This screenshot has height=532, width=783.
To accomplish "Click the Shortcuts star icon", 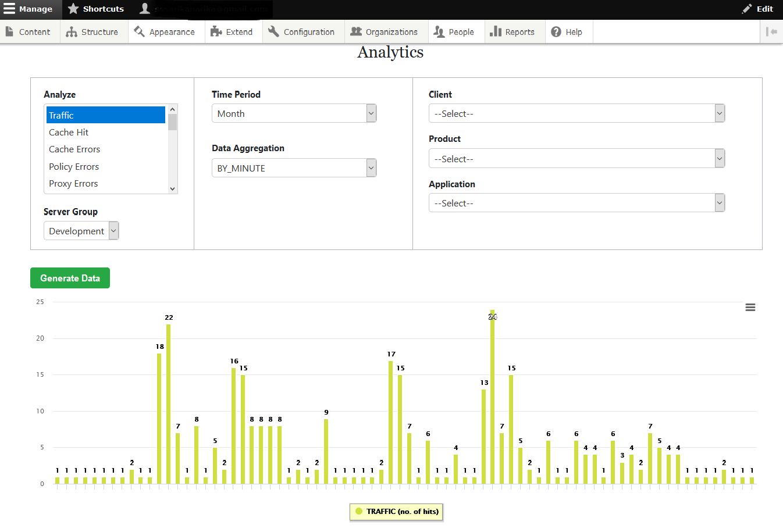I will click(73, 9).
